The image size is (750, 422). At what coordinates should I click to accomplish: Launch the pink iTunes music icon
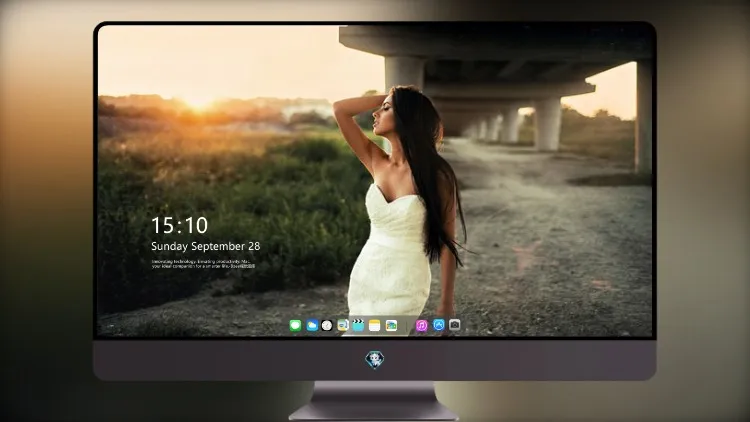(x=421, y=326)
